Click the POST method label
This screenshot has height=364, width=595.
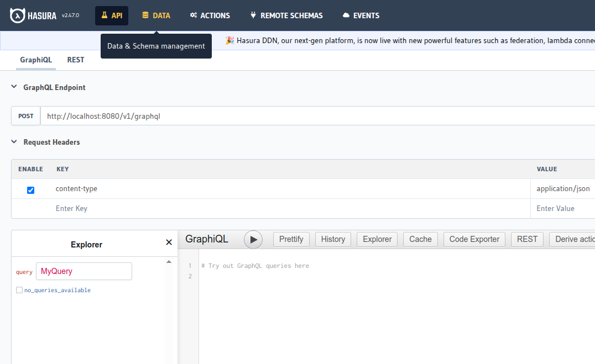tap(26, 116)
